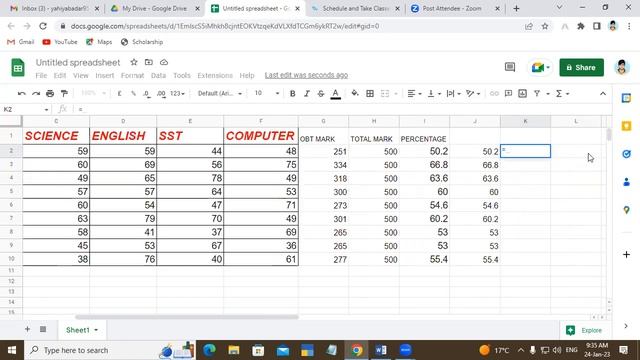Open font family Default (Arial) dropdown

tap(220, 93)
